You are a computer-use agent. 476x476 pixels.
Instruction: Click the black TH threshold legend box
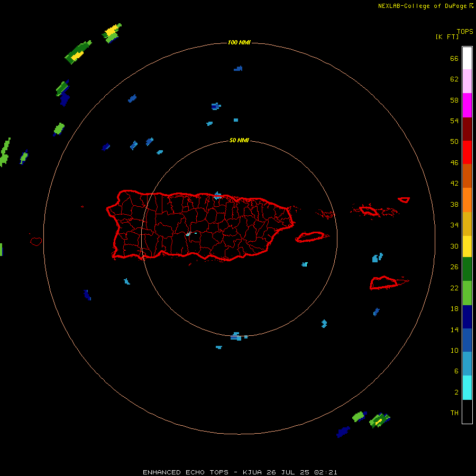click(467, 411)
